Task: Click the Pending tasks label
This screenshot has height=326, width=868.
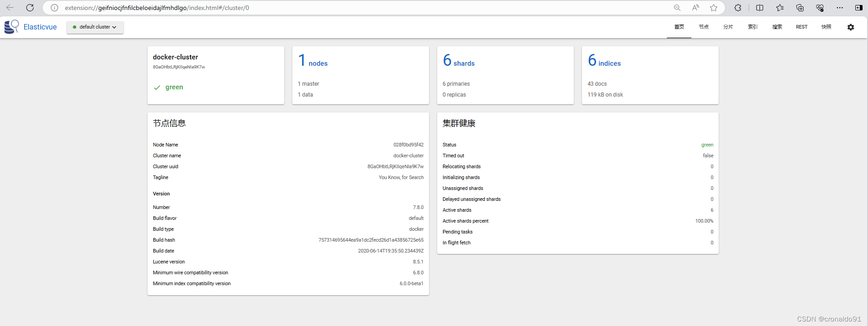Action: pos(458,232)
